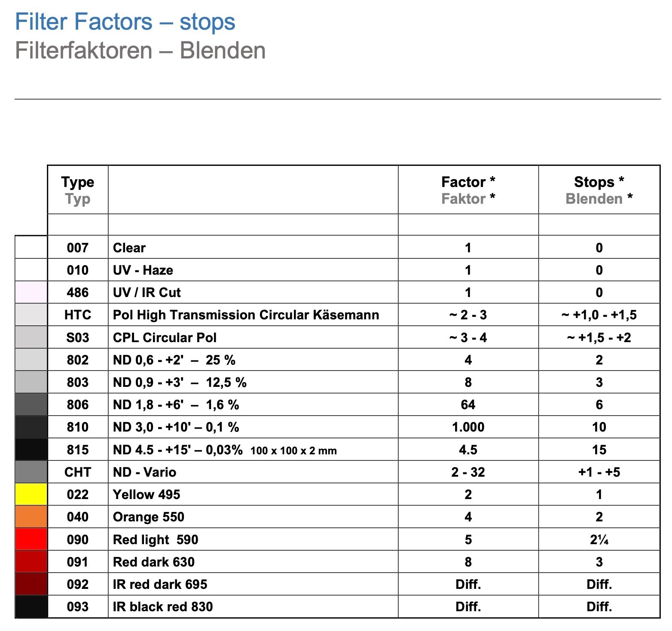Select the "Pol High Transmission Circular Käsemann" cell
672x631 pixels.
point(246,315)
